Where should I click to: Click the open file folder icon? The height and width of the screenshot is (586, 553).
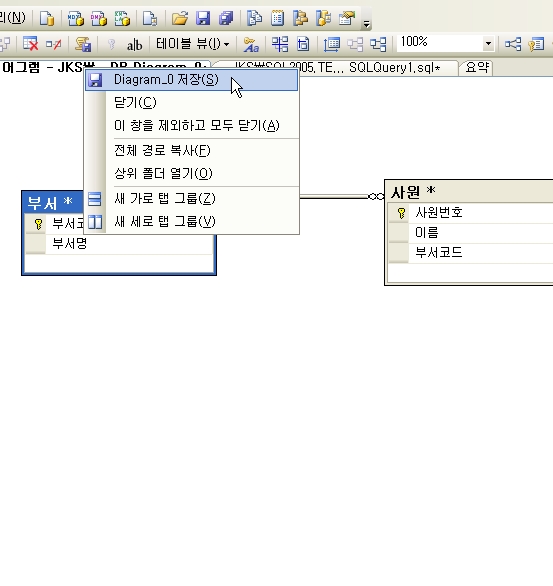180,18
